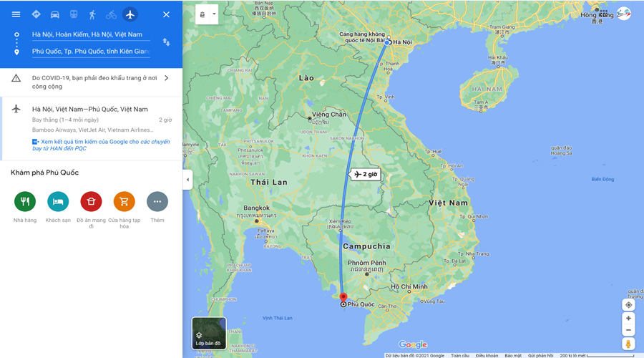Open Google flight results HAN to PQC link
This screenshot has width=644, height=358.
101,145
